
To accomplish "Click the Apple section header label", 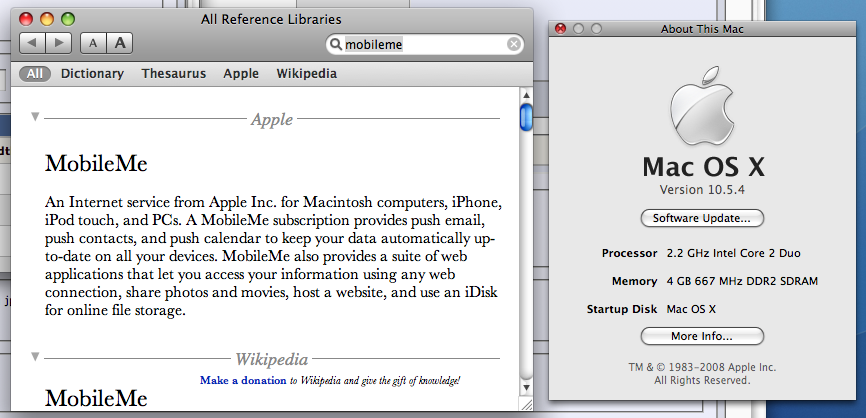I will pyautogui.click(x=272, y=119).
